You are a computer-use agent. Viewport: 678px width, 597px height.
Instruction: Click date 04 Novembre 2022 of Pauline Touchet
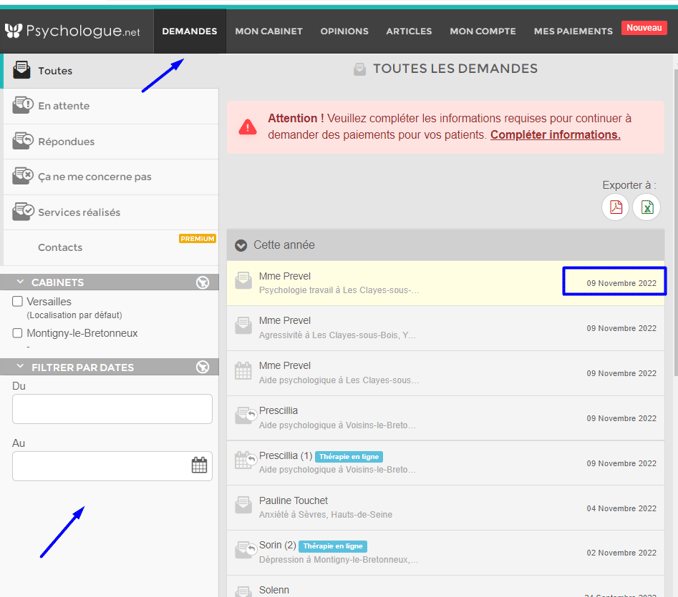coord(621,508)
